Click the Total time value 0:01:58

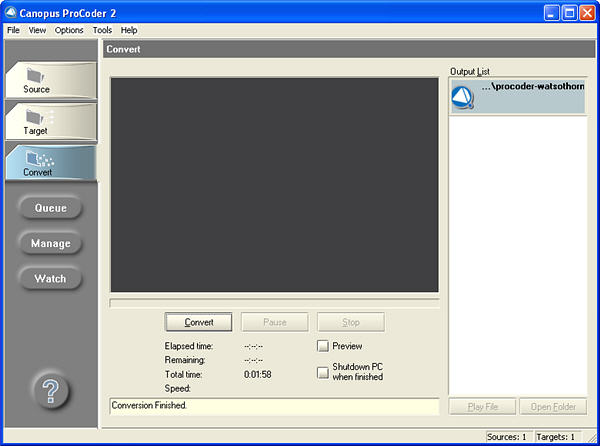(258, 374)
